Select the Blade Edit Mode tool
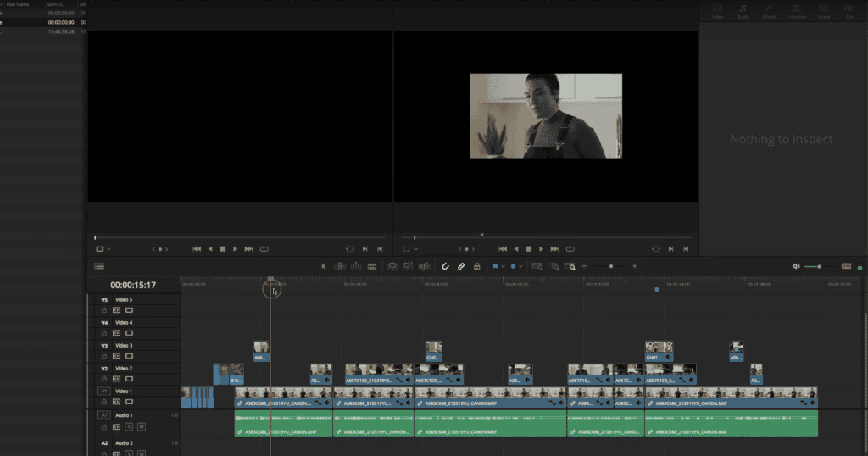 coord(372,266)
